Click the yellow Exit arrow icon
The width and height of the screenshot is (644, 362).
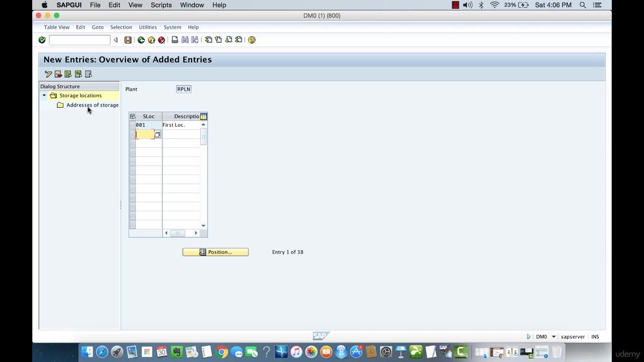[151, 40]
